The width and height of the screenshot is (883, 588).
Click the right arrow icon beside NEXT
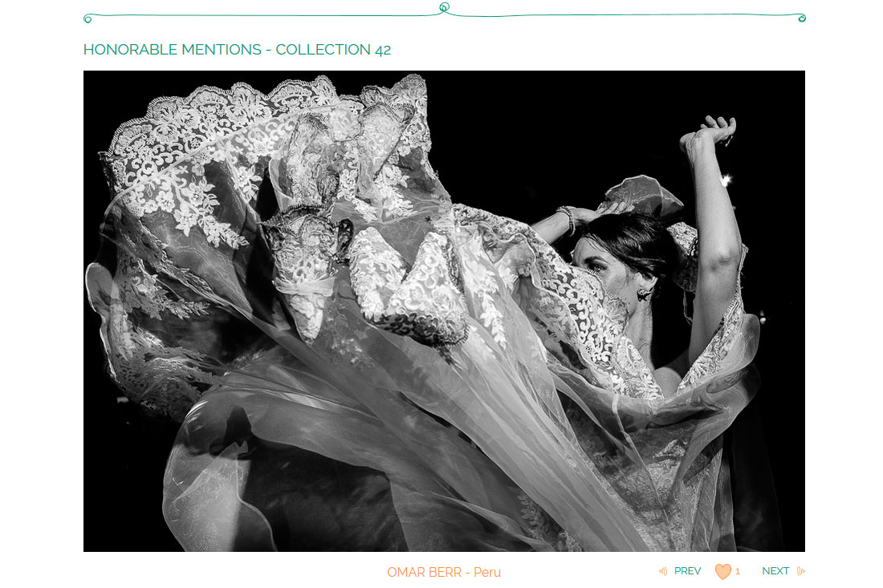tap(801, 571)
